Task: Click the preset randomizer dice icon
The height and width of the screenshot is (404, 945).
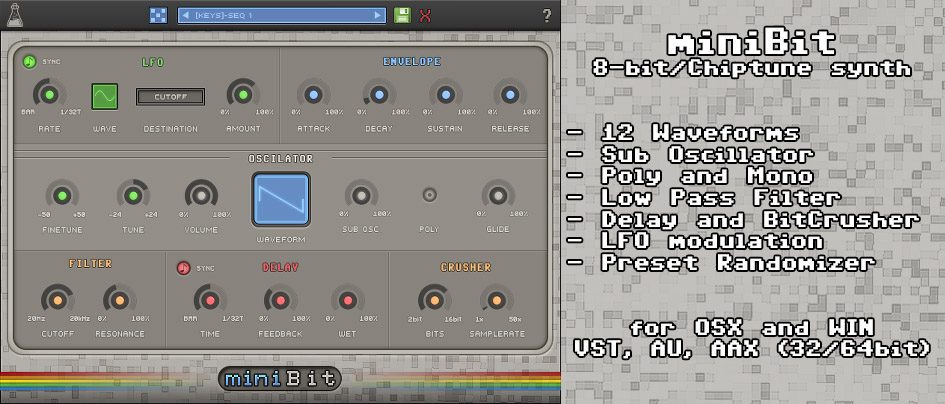Action: 159,15
